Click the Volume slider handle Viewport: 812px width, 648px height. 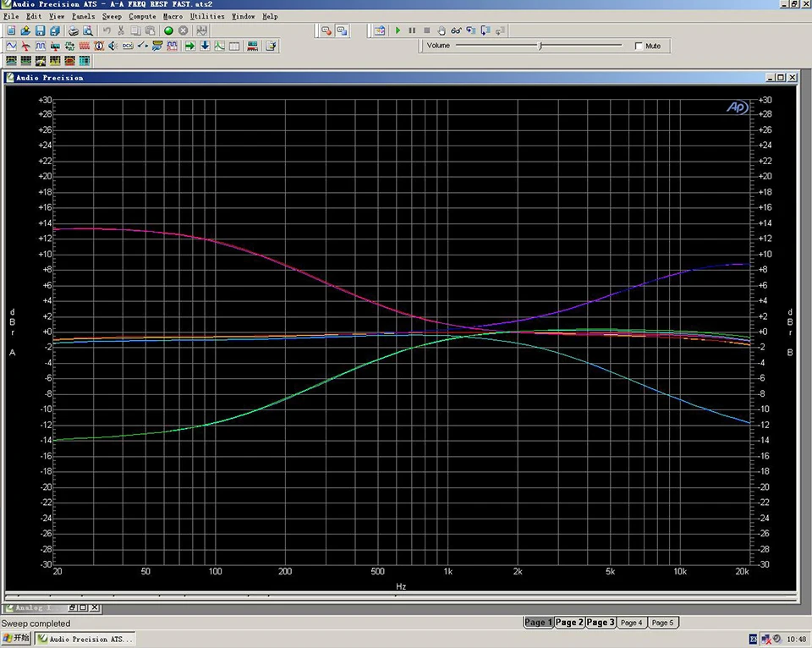(x=540, y=46)
